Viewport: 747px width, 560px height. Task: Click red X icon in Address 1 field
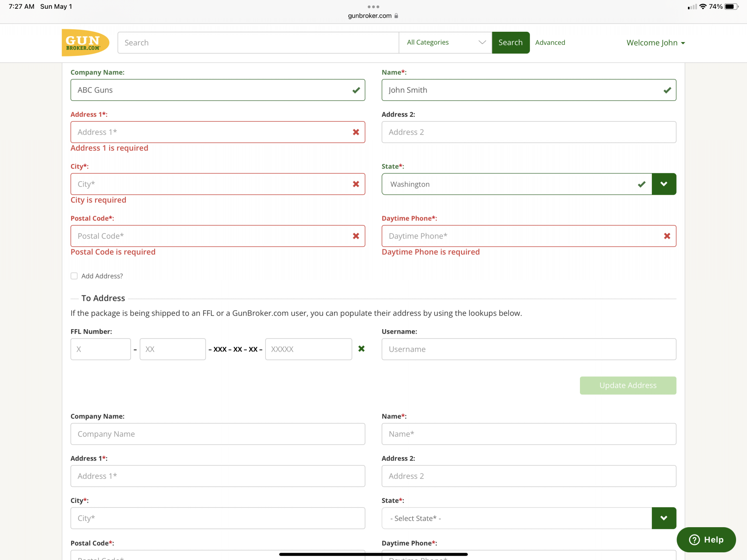click(356, 132)
